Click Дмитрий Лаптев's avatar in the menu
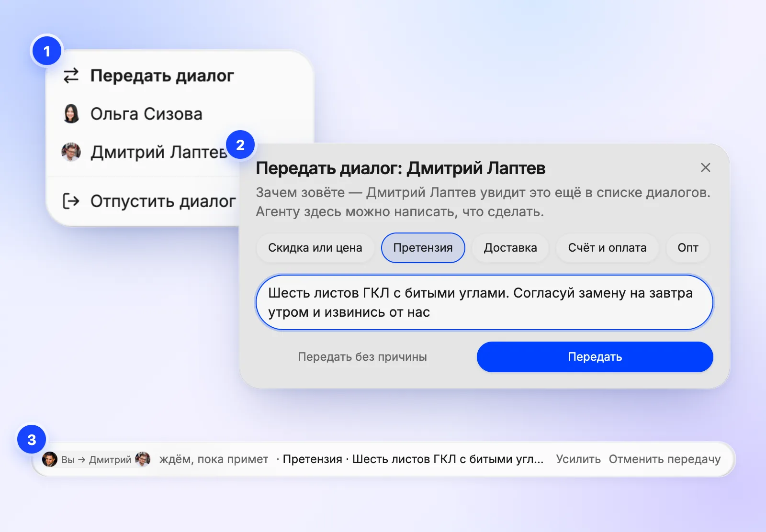This screenshot has height=532, width=766. pyautogui.click(x=71, y=152)
